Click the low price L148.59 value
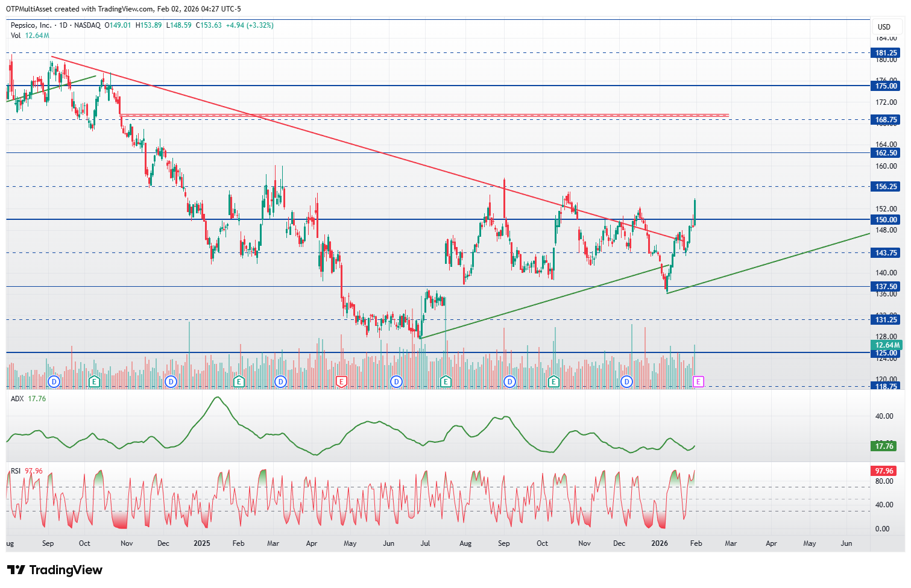This screenshot has width=911, height=588. 178,25
